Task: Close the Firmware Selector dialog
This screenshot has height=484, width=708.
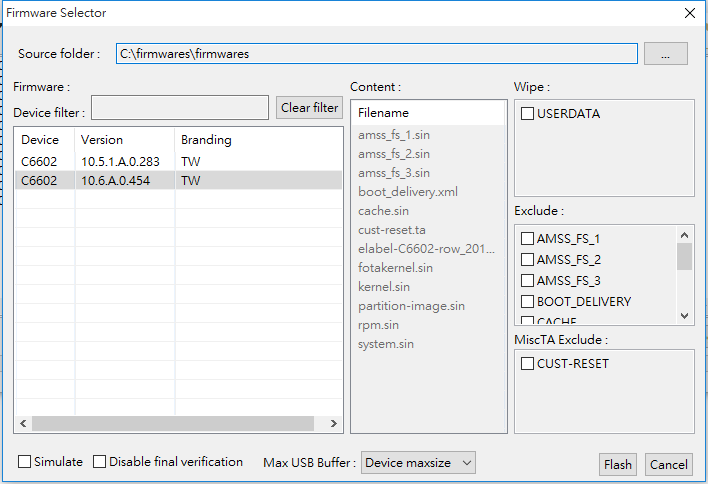Action: (689, 13)
